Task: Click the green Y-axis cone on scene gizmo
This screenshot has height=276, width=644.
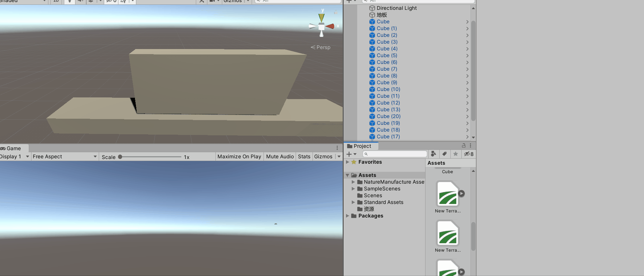Action: coord(321,18)
